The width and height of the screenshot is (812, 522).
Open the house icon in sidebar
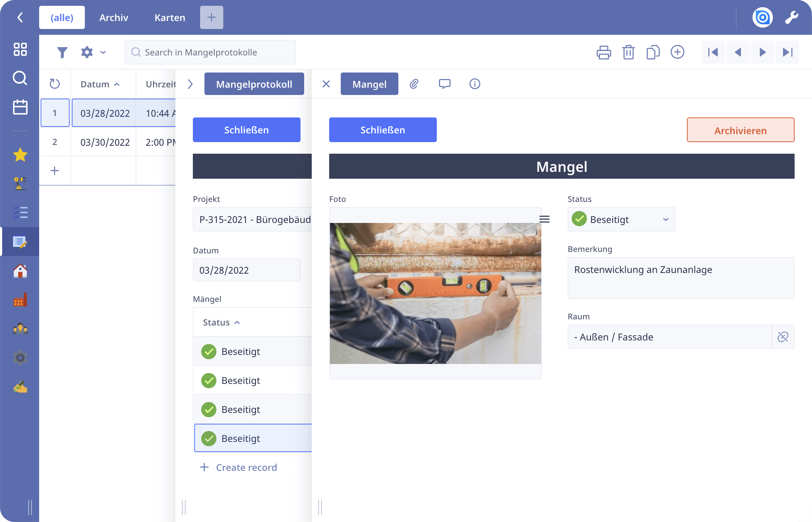pos(20,271)
